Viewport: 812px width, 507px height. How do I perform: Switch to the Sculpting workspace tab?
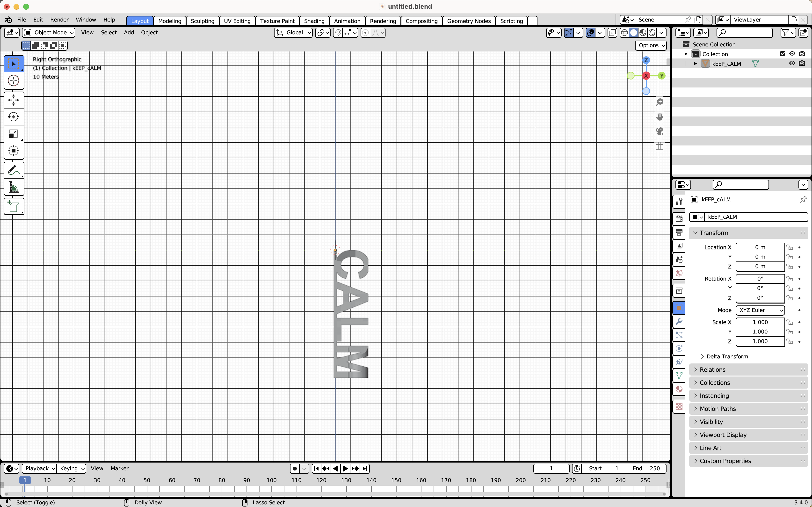point(203,21)
